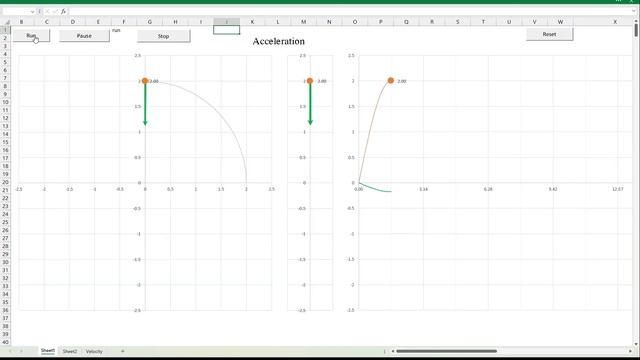Click the Run macro button

tap(31, 36)
